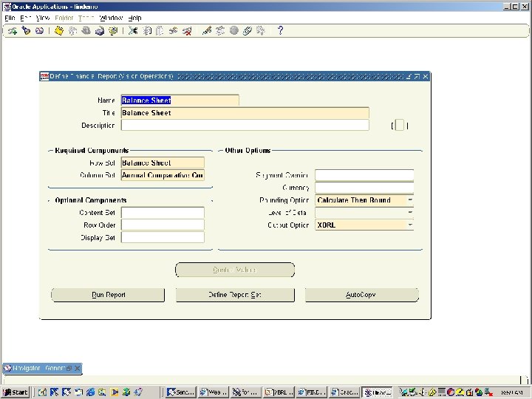Click the Row Order field
The image size is (532, 399).
coord(163,225)
